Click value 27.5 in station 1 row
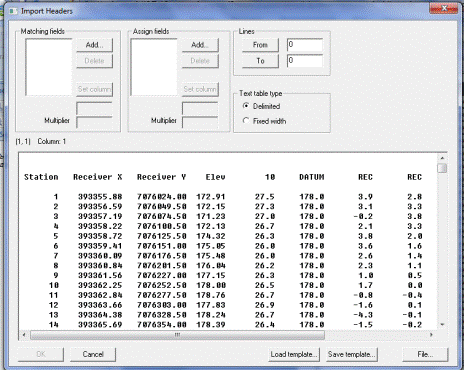Screen dimensions: 464x370 pos(265,197)
